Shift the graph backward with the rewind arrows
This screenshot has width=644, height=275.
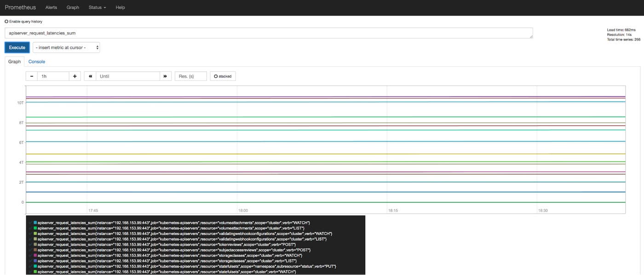(90, 76)
